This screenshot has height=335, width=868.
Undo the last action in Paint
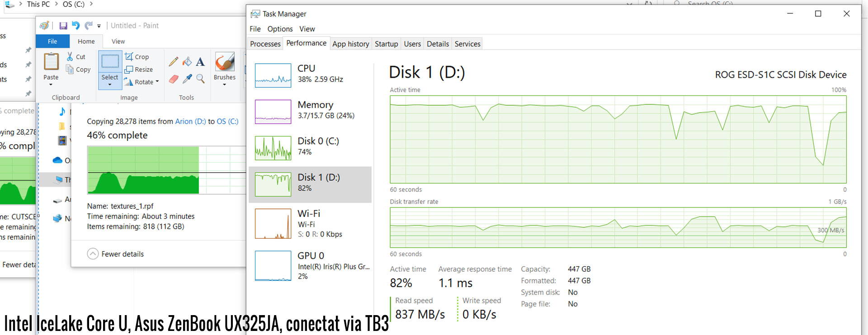(75, 26)
